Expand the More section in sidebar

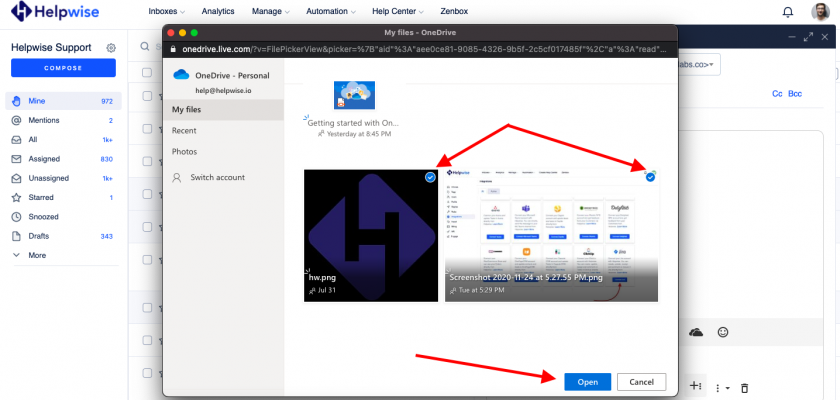pyautogui.click(x=37, y=255)
